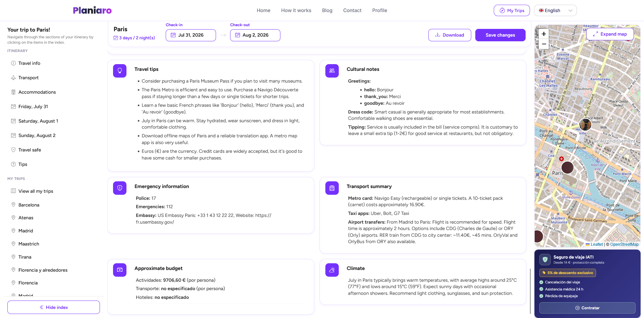Click the pin icon next to Atenas

(13, 218)
